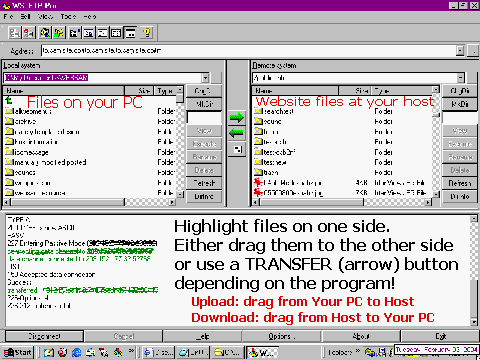This screenshot has width=480, height=360.
Task: Expand the Local system path dropdown
Action: pos(205,78)
